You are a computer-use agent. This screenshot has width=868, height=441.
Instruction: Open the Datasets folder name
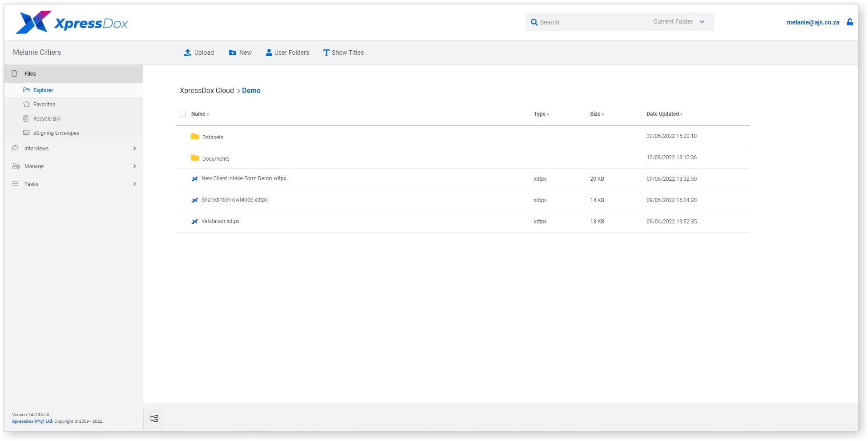tap(213, 138)
